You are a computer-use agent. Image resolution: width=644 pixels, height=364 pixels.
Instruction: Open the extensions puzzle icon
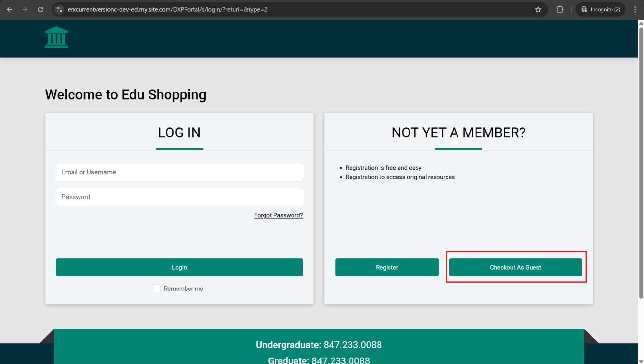pyautogui.click(x=560, y=9)
